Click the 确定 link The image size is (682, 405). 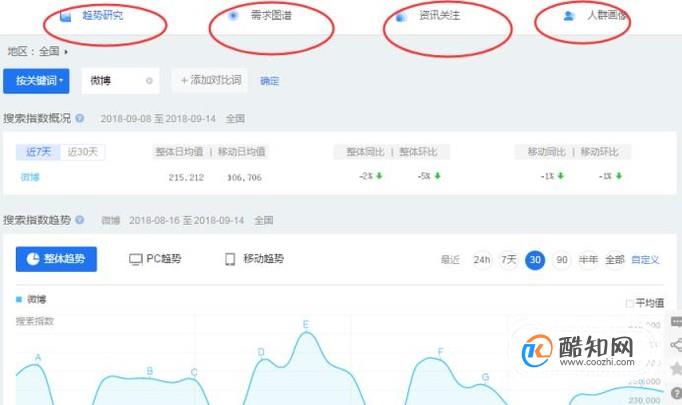(x=270, y=81)
